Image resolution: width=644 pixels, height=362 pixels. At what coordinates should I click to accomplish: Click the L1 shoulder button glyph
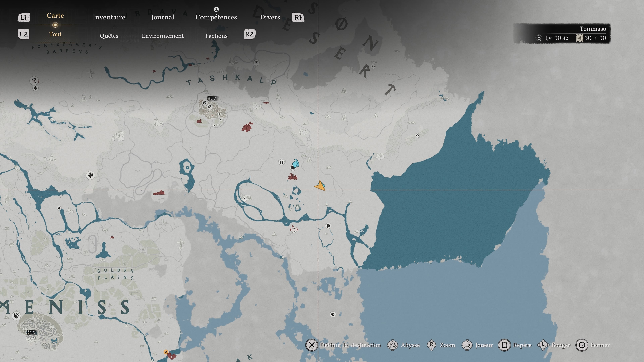click(23, 17)
